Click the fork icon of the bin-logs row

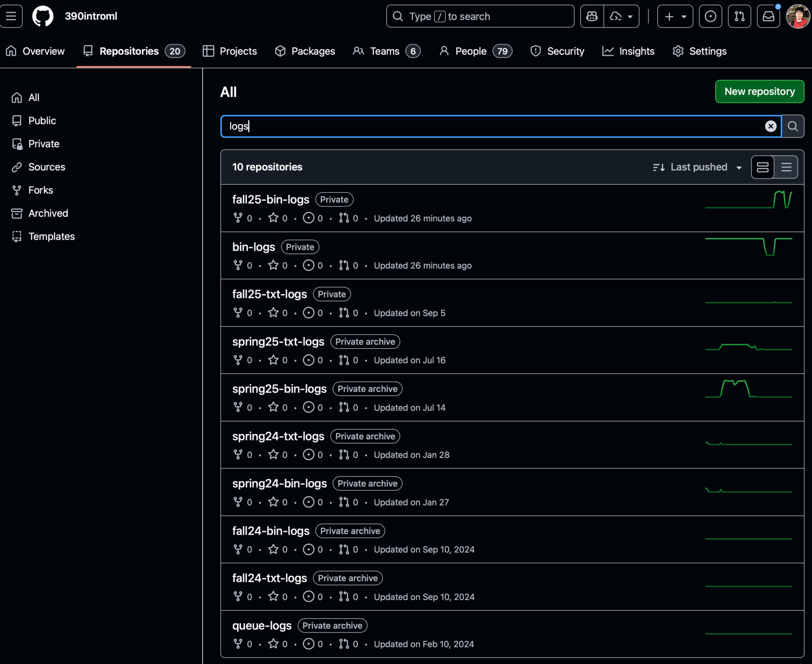238,265
